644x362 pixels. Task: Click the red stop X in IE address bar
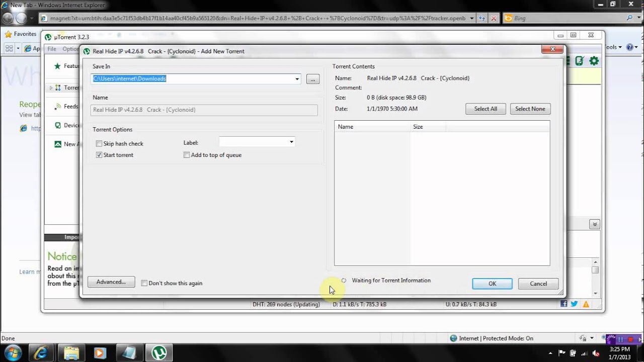tap(494, 18)
